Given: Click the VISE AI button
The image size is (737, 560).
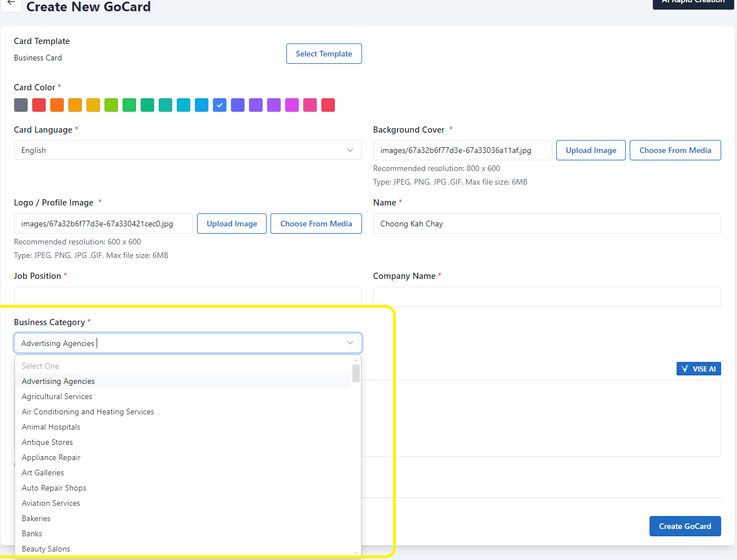Looking at the screenshot, I should [698, 369].
